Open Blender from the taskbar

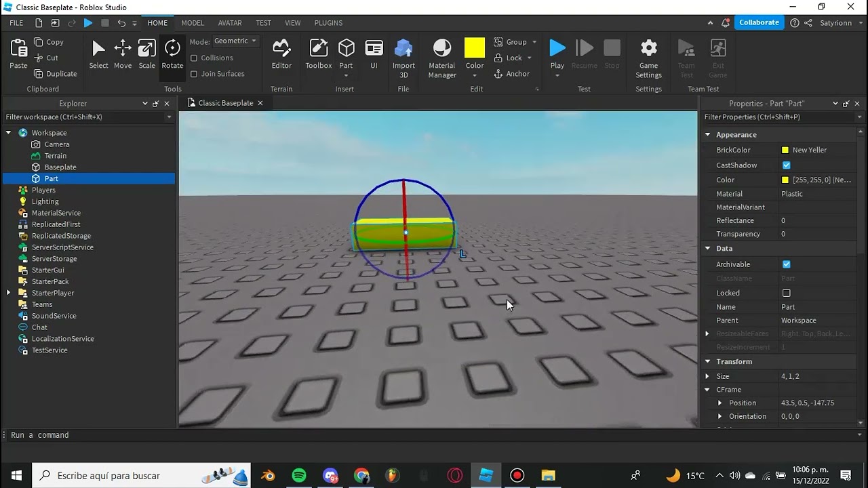tap(268, 476)
